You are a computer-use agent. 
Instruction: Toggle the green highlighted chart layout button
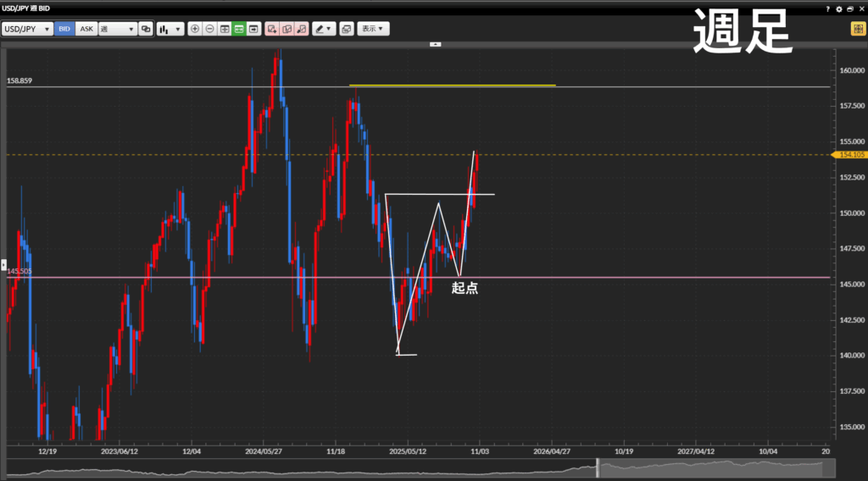point(239,29)
